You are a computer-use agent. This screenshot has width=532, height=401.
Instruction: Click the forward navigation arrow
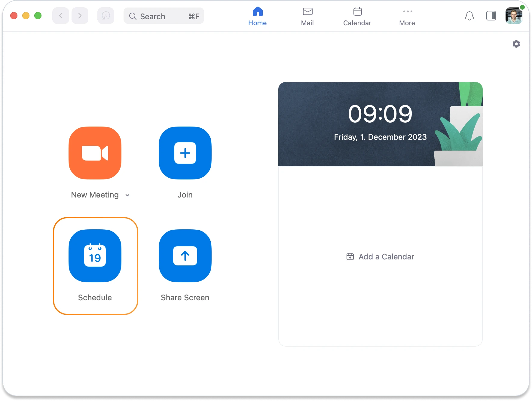[x=80, y=16]
